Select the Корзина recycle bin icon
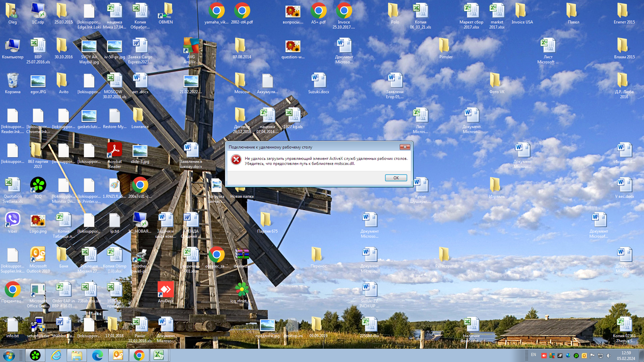This screenshot has width=644, height=362. pyautogui.click(x=13, y=83)
